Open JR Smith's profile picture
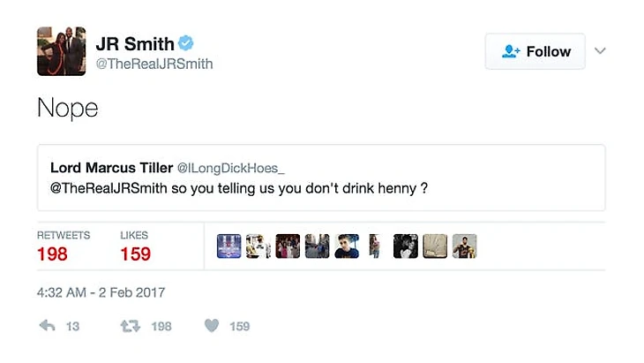Image resolution: width=644 pixels, height=363 pixels. click(x=61, y=51)
